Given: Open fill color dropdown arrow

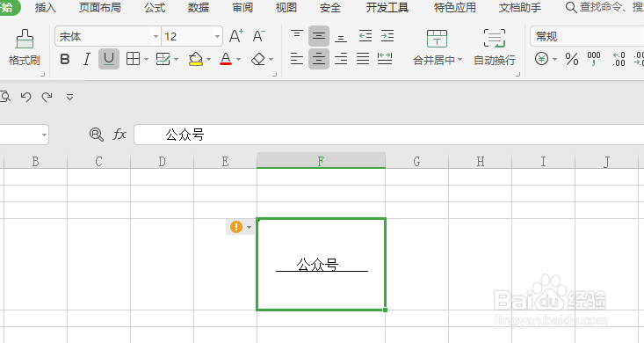Looking at the screenshot, I should coord(208,60).
